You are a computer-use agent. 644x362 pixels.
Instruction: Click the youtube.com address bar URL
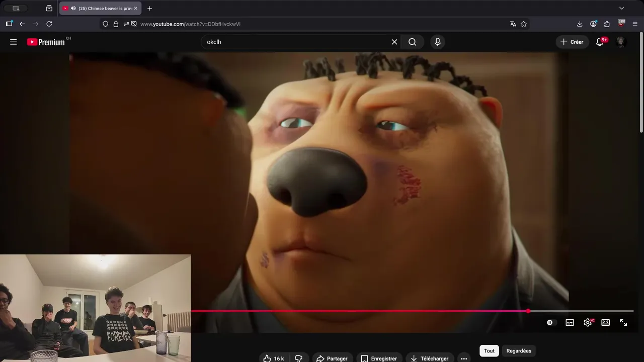point(190,24)
